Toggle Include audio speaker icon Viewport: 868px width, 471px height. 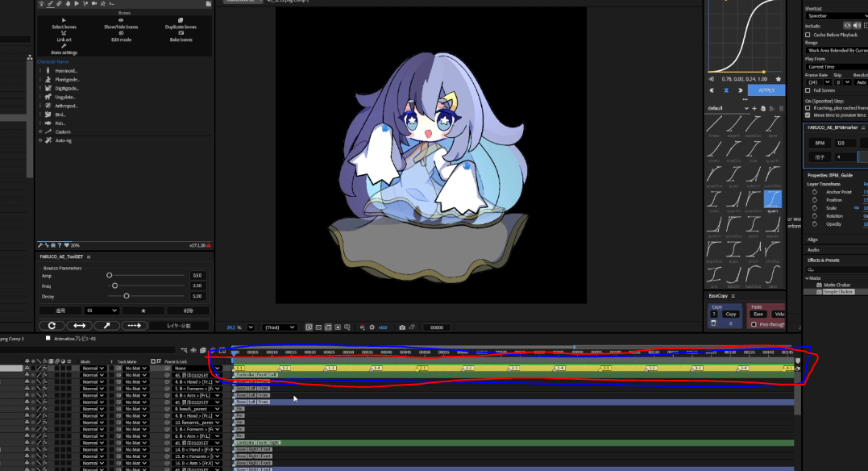coord(857,26)
